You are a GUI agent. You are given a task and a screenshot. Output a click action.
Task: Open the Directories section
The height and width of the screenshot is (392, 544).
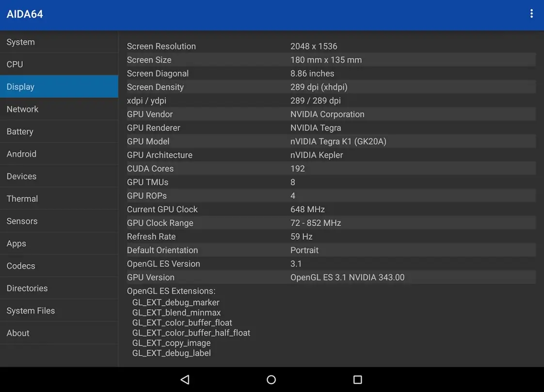point(59,288)
